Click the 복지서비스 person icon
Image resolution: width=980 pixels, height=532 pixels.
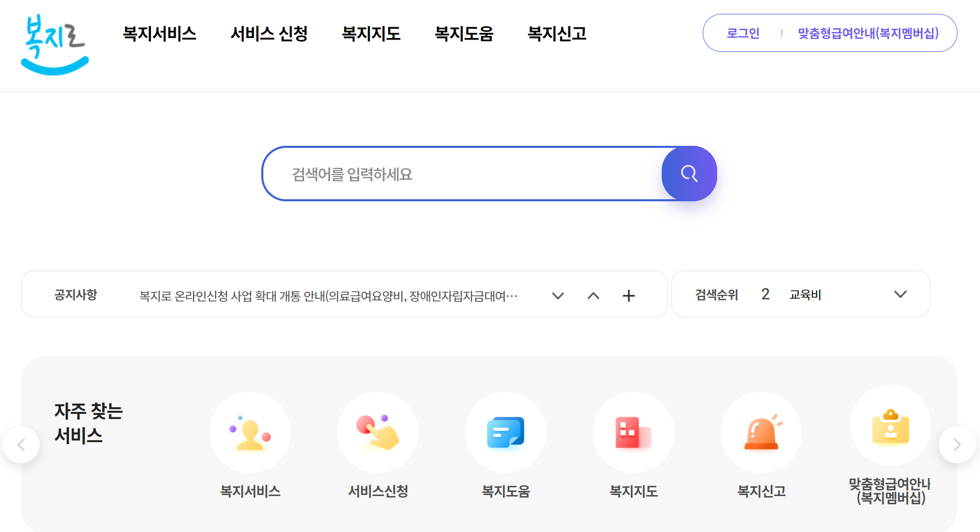click(250, 432)
